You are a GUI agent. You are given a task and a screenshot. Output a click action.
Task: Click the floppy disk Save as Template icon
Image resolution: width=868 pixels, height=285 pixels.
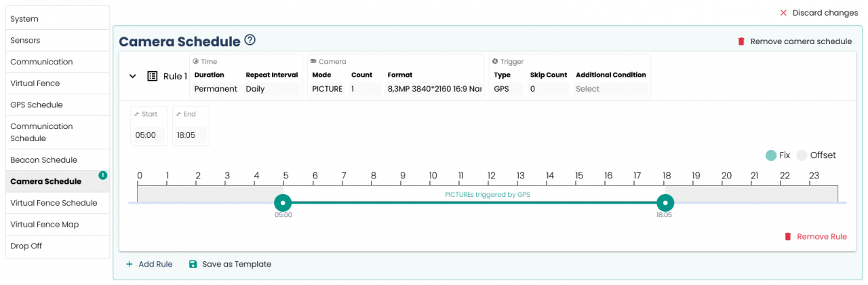pos(193,264)
